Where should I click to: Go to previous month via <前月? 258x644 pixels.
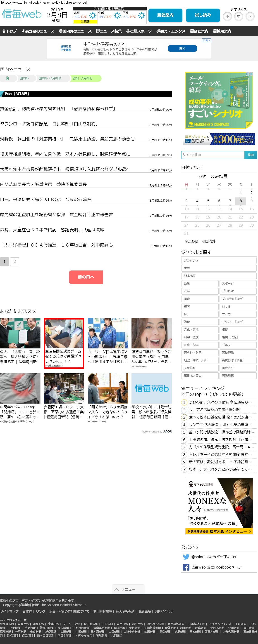(x=202, y=176)
